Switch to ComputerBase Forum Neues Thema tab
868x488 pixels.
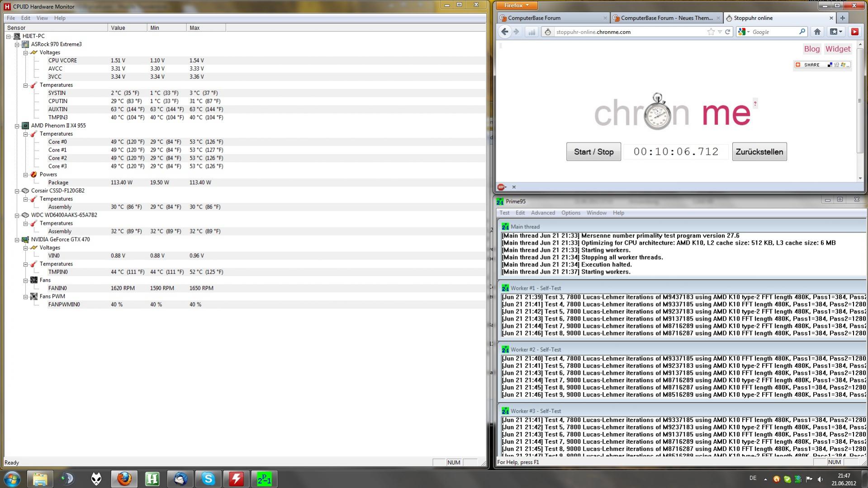pyautogui.click(x=665, y=18)
